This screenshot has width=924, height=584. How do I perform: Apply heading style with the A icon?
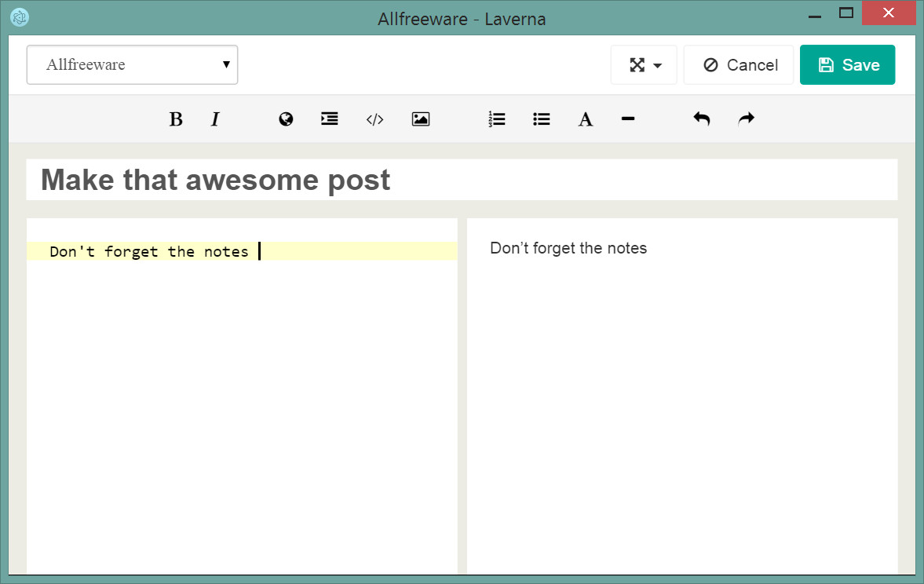585,119
